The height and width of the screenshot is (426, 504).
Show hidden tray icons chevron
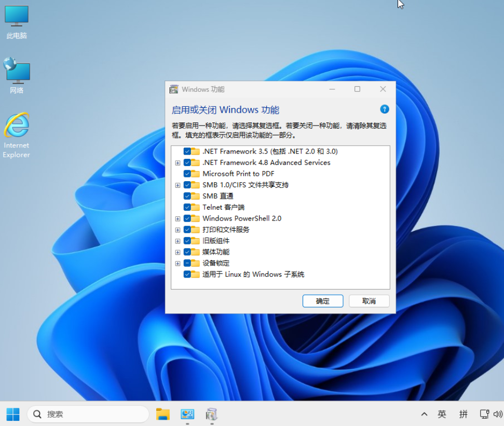tap(424, 414)
